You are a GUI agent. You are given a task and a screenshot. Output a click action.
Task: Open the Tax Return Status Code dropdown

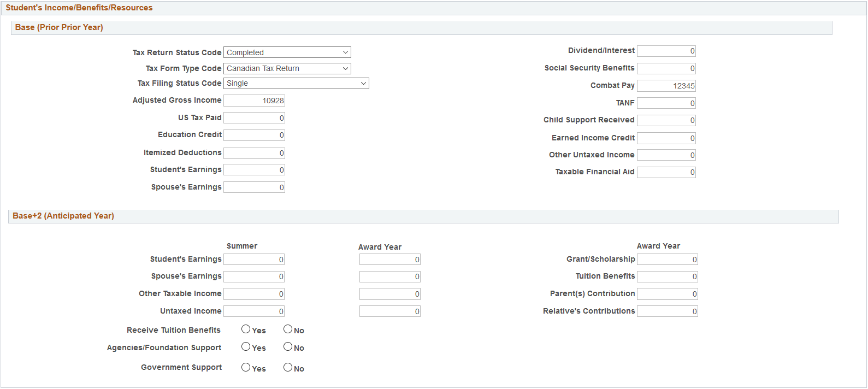click(x=287, y=52)
